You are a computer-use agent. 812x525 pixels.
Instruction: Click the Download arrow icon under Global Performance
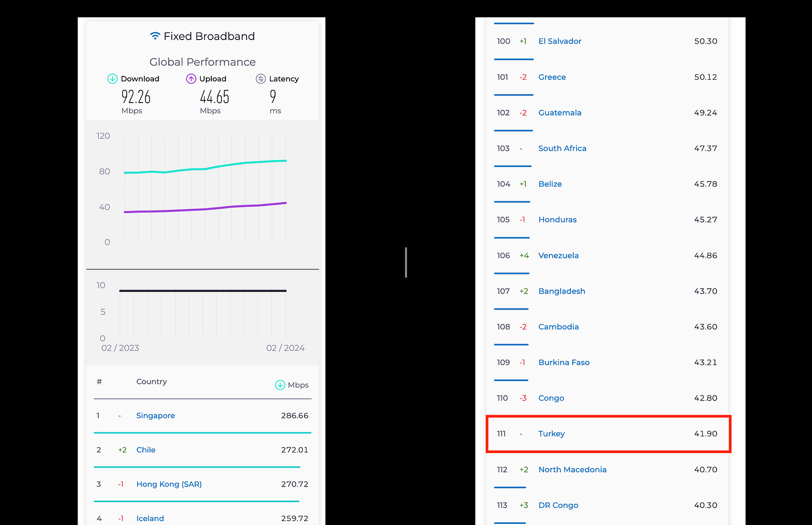tap(113, 79)
